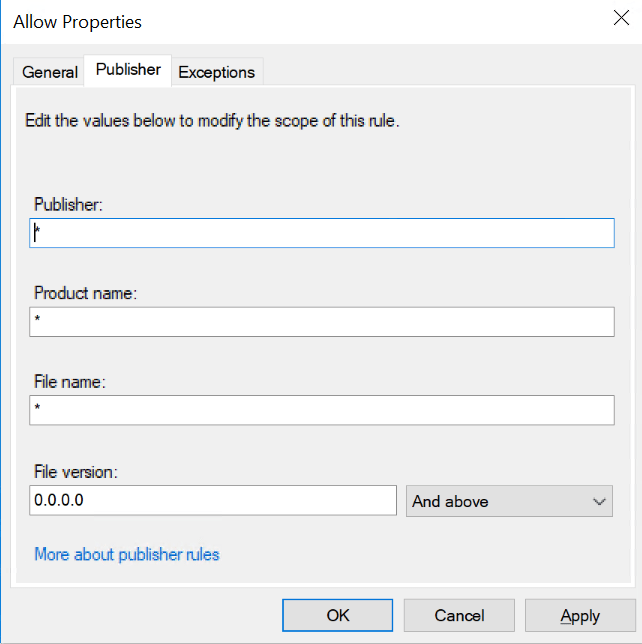The width and height of the screenshot is (642, 644).
Task: Click the 'File version:' label
Action: [x=76, y=471]
